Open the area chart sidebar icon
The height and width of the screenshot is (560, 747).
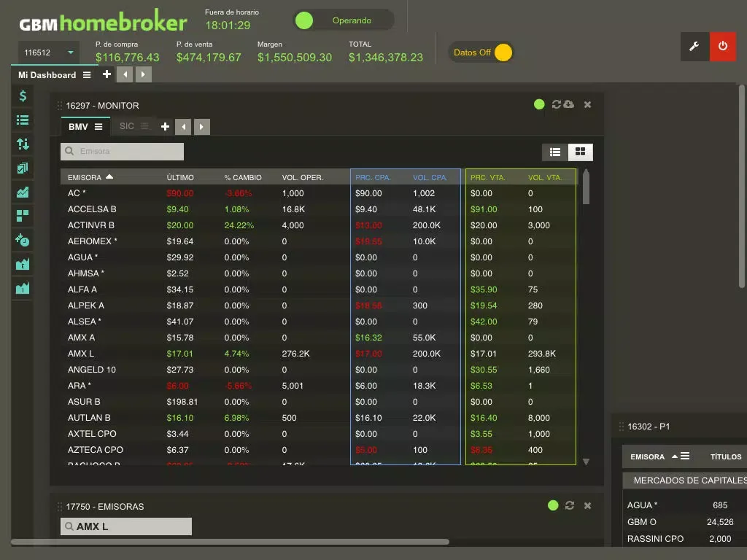tap(23, 192)
